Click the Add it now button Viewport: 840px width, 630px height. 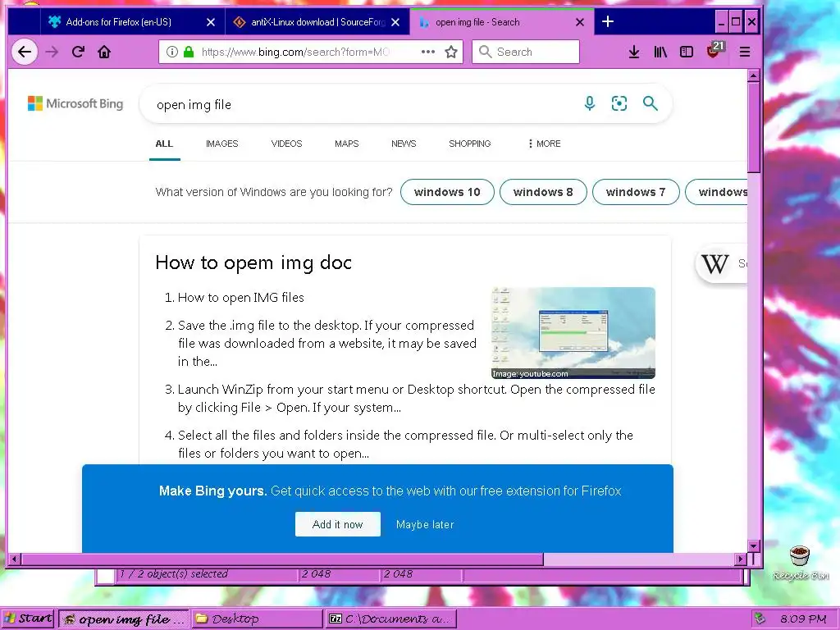337,524
